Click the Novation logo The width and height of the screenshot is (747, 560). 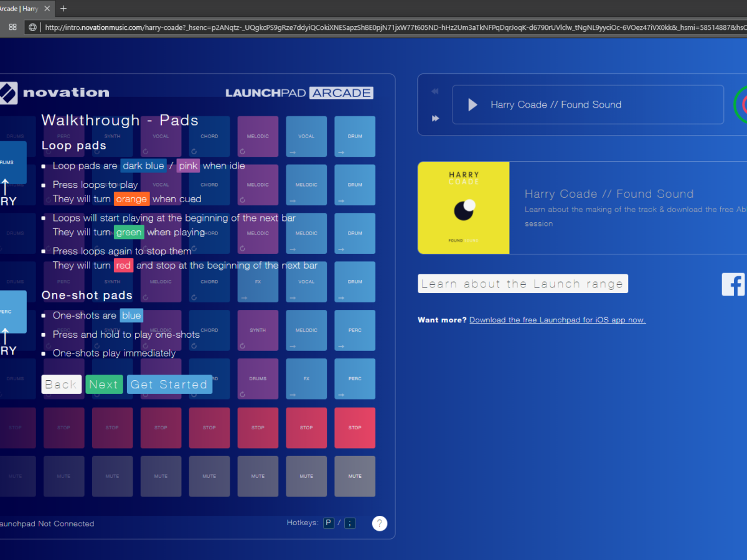tap(55, 93)
